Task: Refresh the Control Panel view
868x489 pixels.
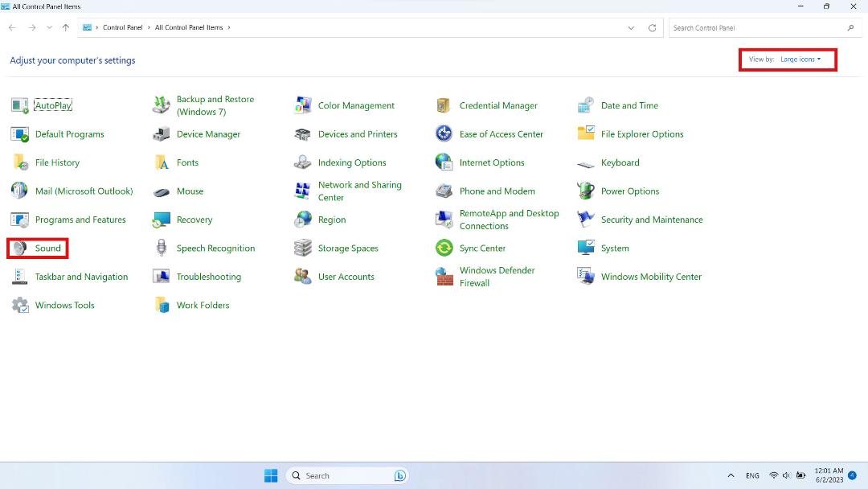Action: coord(652,27)
